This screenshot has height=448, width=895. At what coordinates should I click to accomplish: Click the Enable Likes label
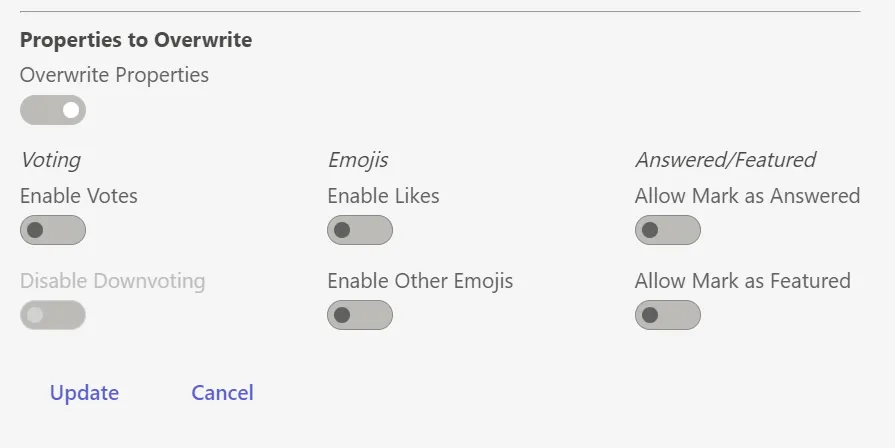pos(383,196)
